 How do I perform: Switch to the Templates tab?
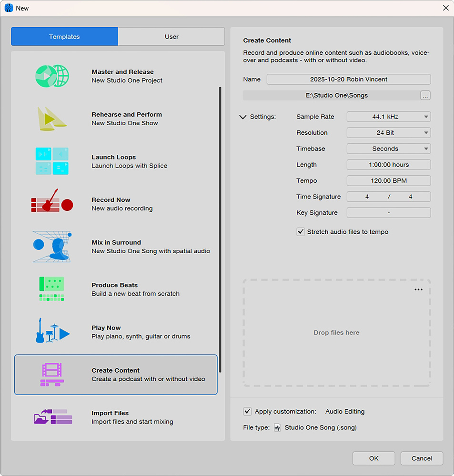point(64,37)
